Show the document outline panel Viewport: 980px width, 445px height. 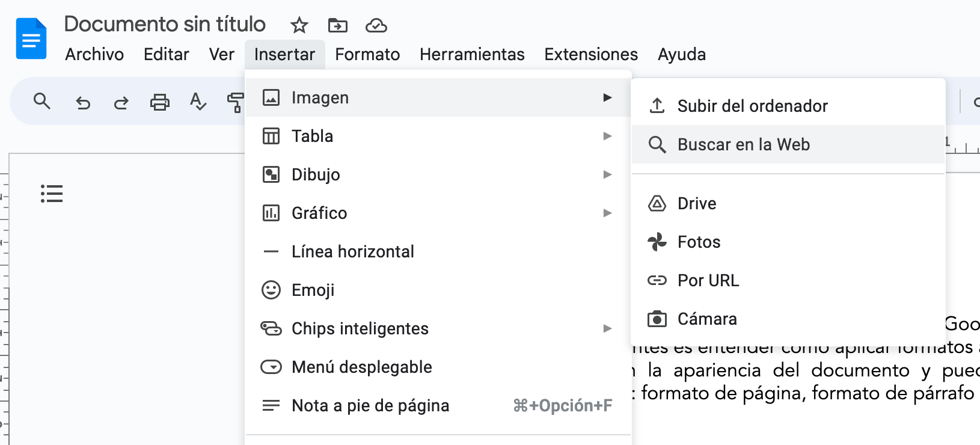click(x=52, y=194)
